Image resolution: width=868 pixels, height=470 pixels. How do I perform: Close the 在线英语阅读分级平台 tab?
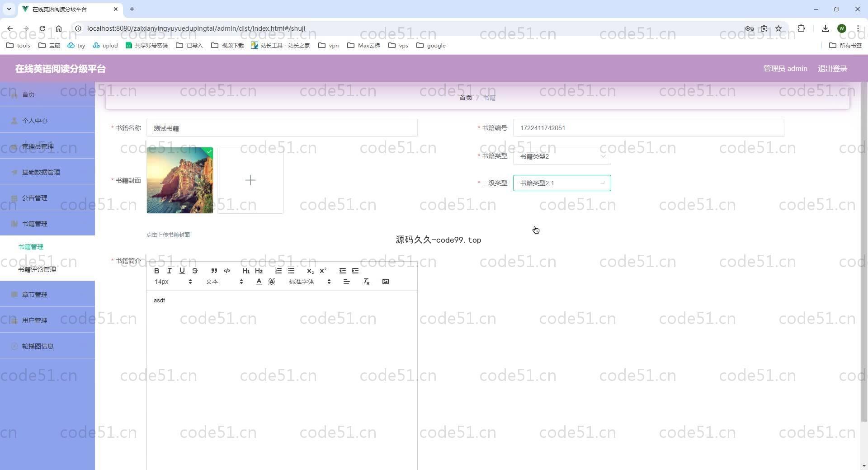pos(116,9)
